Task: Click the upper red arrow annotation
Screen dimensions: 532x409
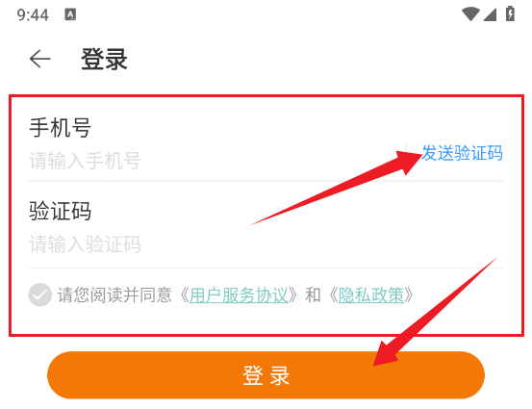Action: [x=336, y=188]
